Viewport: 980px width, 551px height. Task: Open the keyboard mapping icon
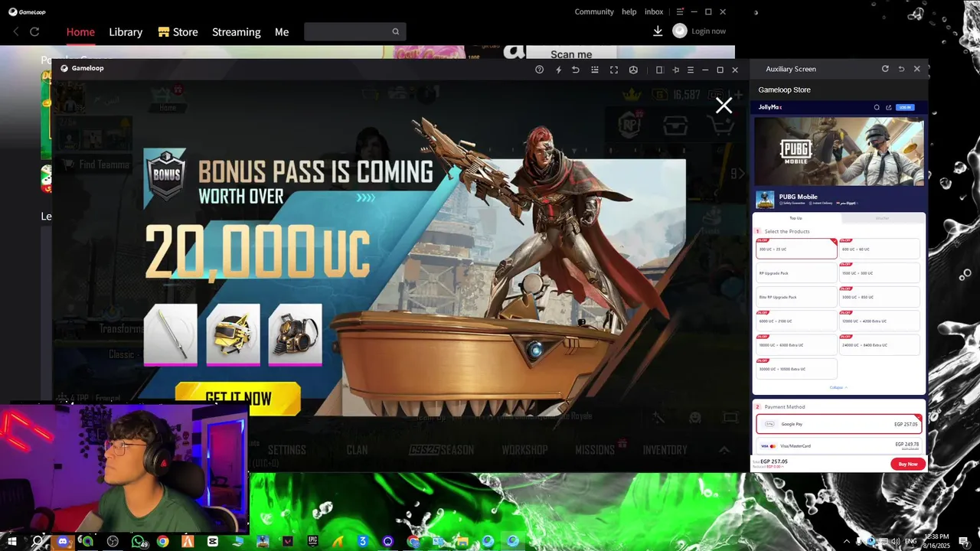coord(595,70)
